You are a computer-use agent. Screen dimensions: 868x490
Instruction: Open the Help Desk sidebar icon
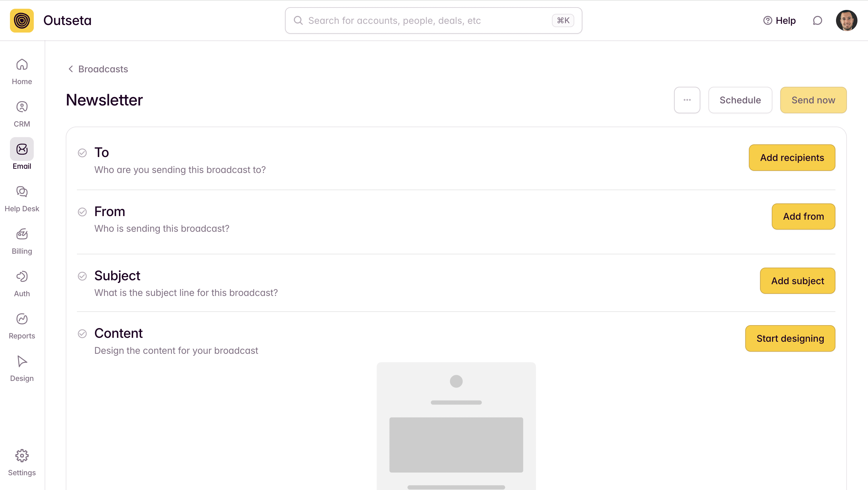[x=22, y=192]
